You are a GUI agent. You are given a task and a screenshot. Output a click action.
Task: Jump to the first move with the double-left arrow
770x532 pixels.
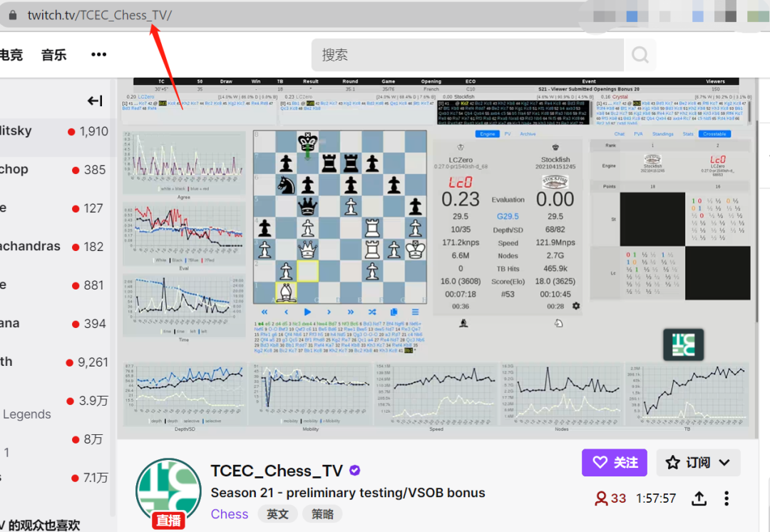click(265, 312)
